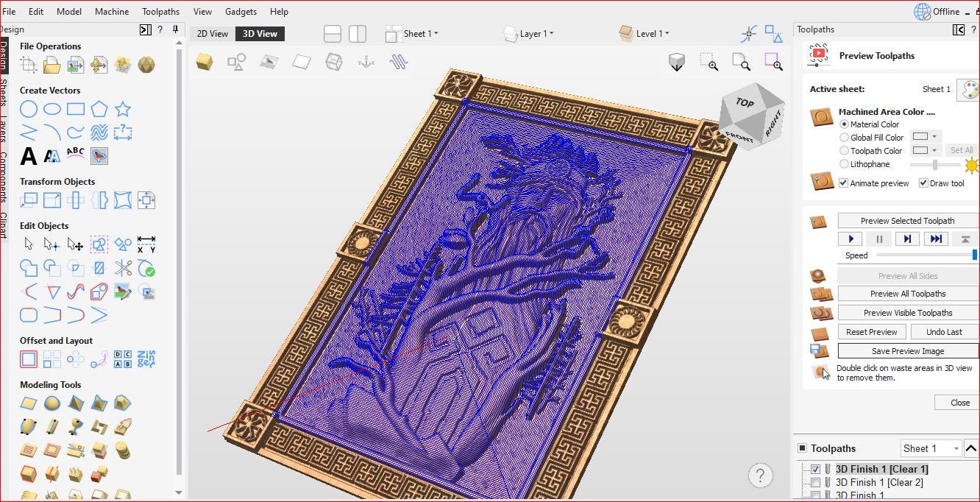Click the Trace Bitmap bird icon

(x=99, y=155)
